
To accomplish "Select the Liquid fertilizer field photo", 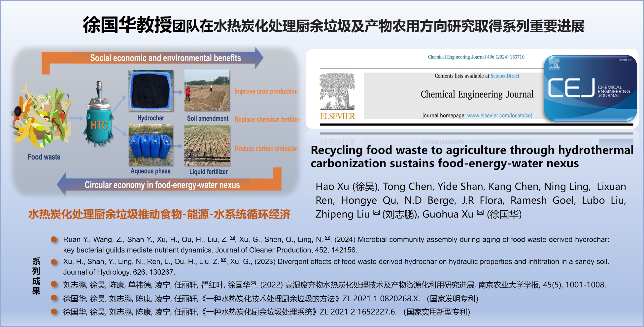I will (207, 145).
